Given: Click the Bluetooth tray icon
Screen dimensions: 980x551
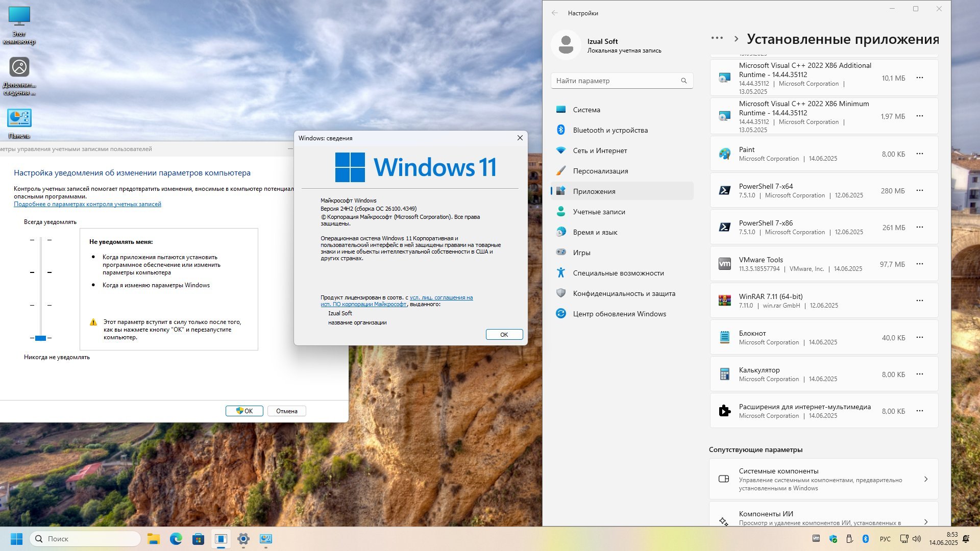Looking at the screenshot, I should [x=866, y=539].
